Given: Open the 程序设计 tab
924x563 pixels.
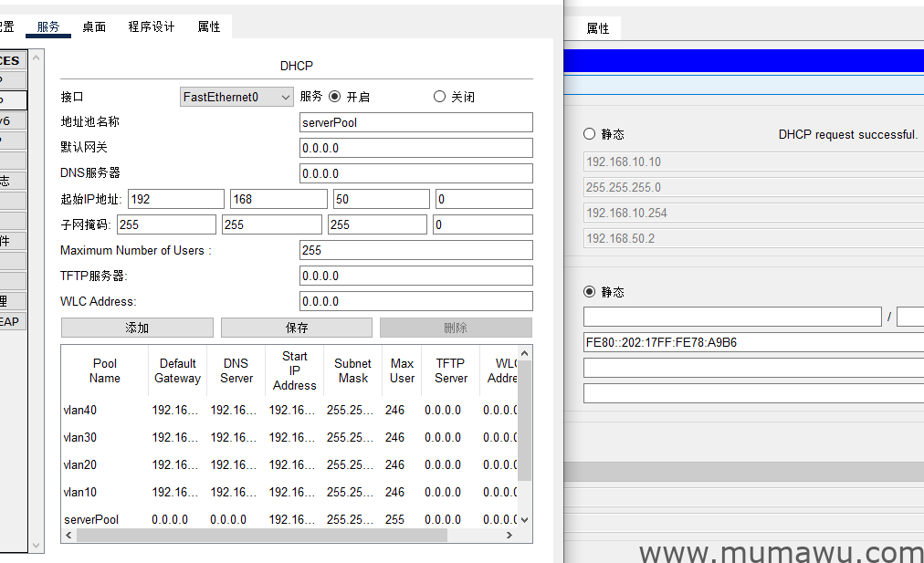Looking at the screenshot, I should click(152, 26).
